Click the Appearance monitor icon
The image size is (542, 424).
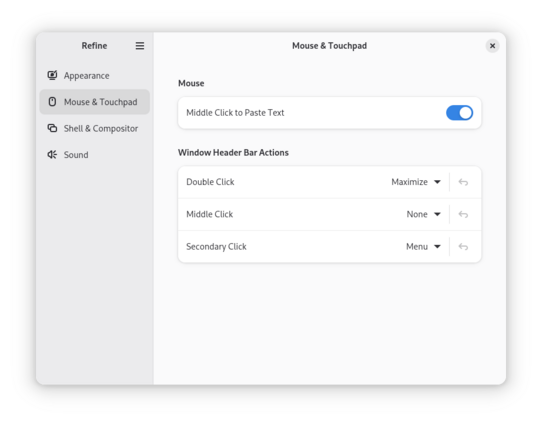click(52, 75)
